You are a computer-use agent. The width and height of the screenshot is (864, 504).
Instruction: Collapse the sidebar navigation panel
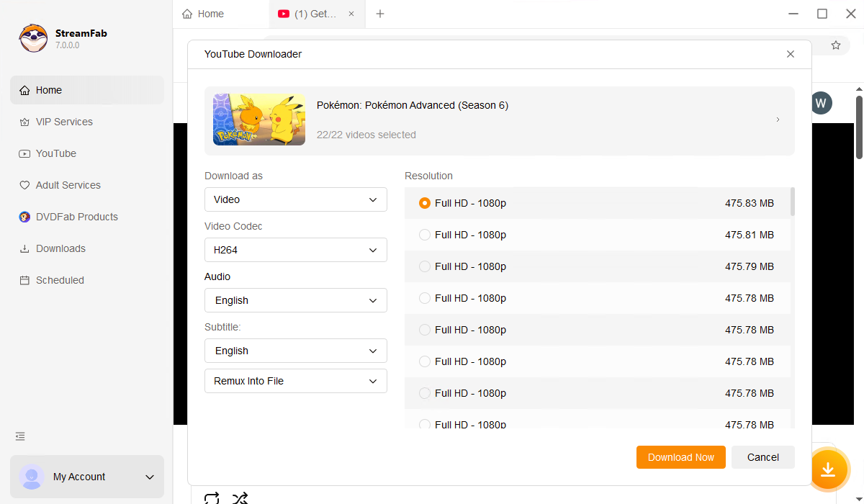(19, 436)
